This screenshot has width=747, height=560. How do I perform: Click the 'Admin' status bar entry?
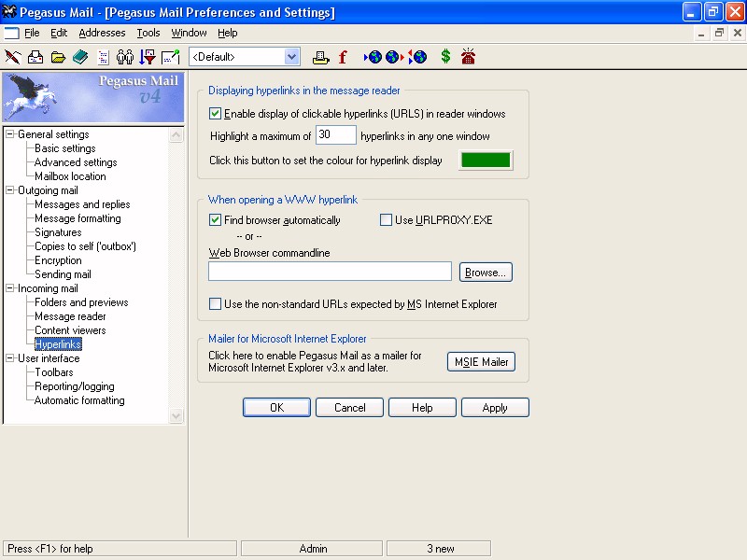(x=312, y=549)
